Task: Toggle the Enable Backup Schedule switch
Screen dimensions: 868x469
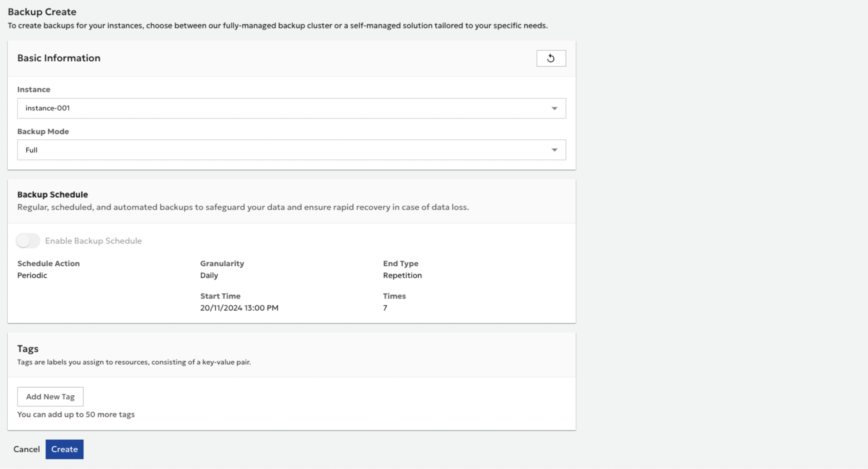Action: click(x=28, y=241)
